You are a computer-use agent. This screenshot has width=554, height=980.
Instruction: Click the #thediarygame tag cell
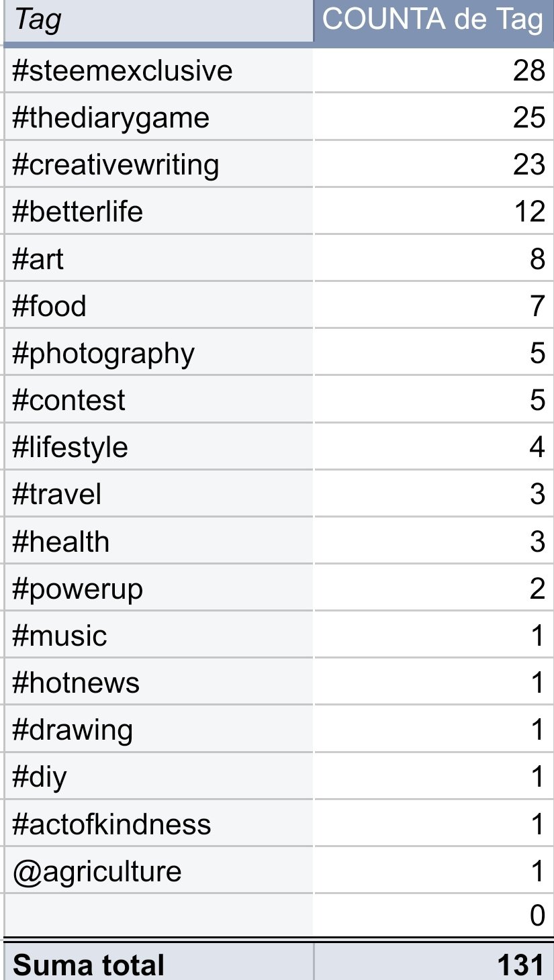point(158,117)
